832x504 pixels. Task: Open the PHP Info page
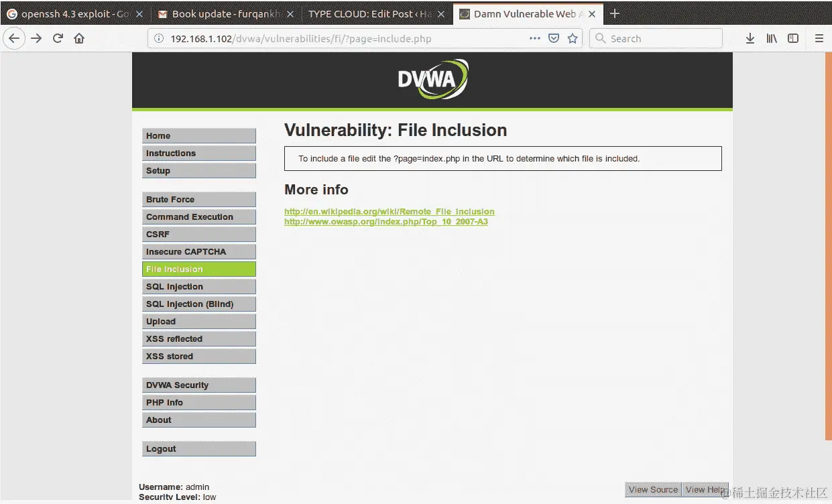(x=199, y=402)
